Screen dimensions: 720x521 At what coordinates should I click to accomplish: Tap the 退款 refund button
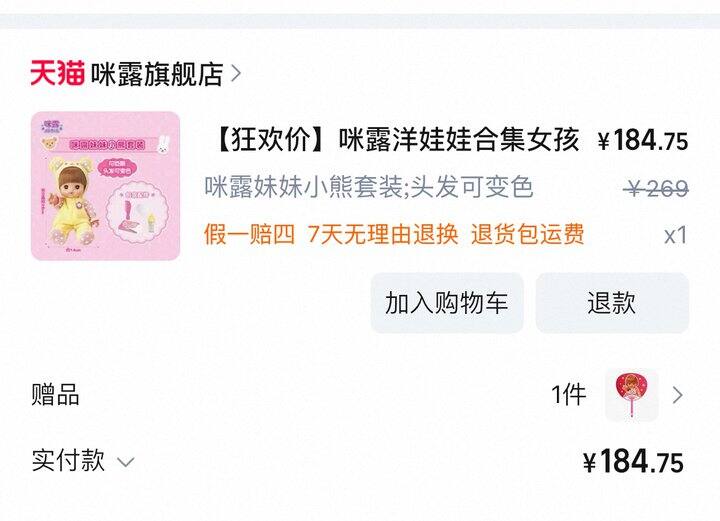pyautogui.click(x=612, y=303)
